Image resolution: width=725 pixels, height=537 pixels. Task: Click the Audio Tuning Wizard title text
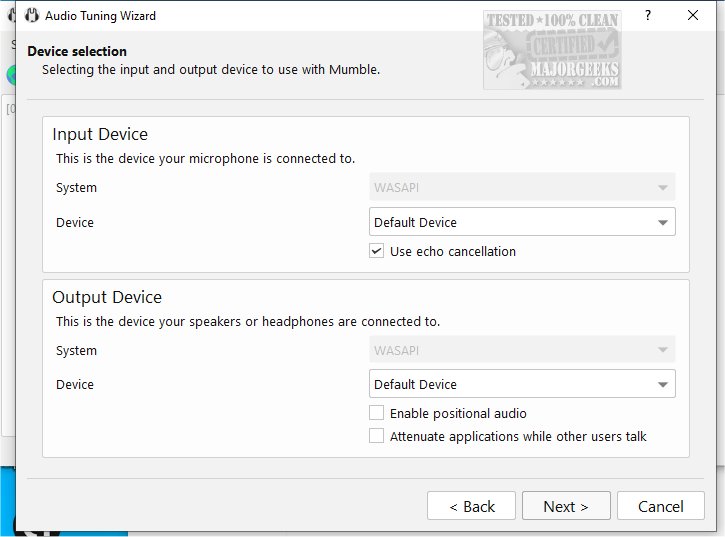pyautogui.click(x=101, y=16)
